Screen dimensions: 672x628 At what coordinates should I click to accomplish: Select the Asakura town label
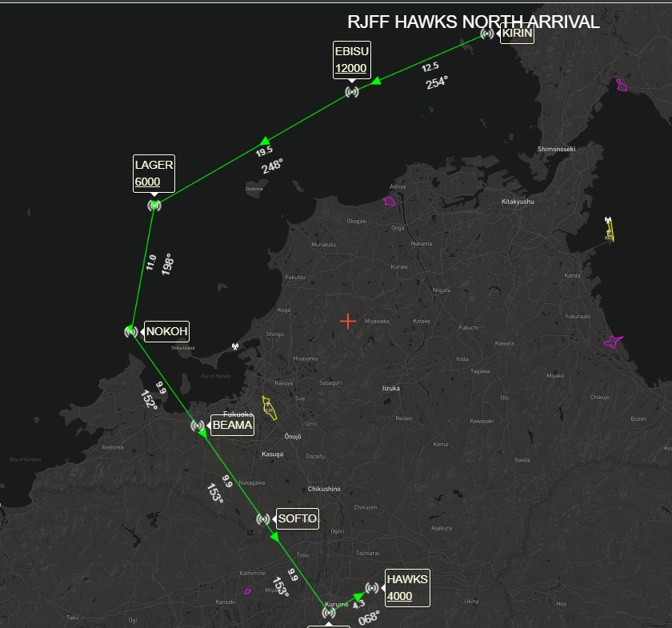(x=442, y=528)
